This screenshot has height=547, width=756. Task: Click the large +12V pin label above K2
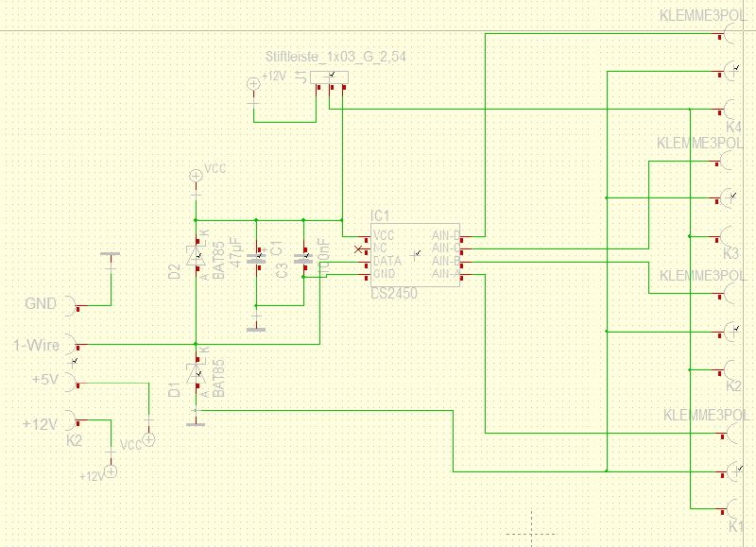40,424
